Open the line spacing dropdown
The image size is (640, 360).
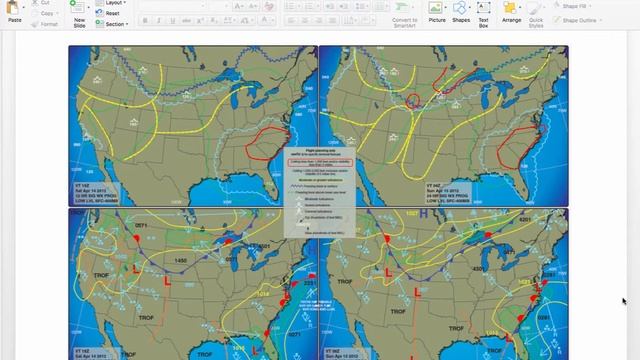(x=361, y=6)
